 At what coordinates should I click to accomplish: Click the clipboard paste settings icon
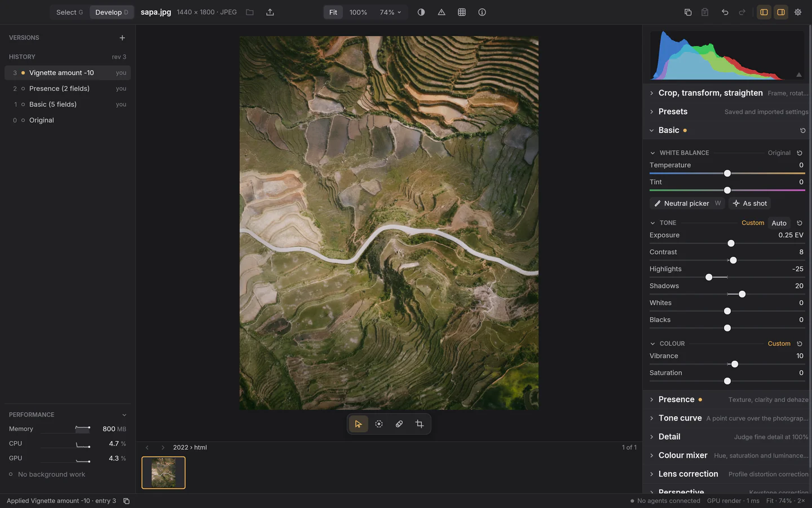[705, 12]
